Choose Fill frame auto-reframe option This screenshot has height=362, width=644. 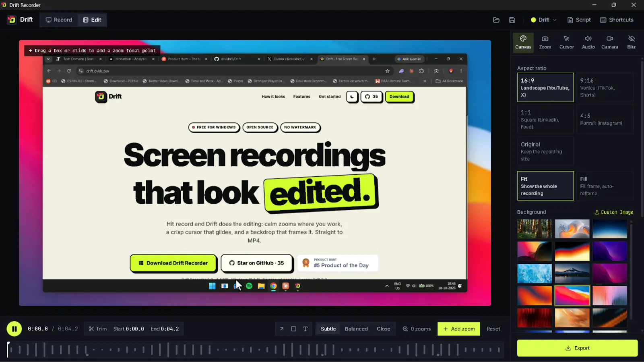[x=605, y=186]
